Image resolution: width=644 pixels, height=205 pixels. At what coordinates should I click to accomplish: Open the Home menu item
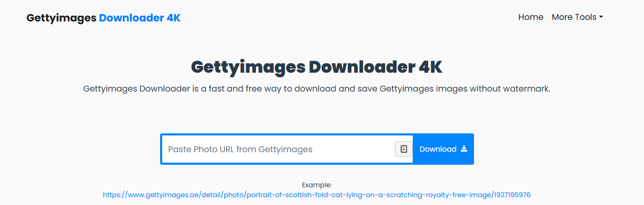(x=530, y=17)
